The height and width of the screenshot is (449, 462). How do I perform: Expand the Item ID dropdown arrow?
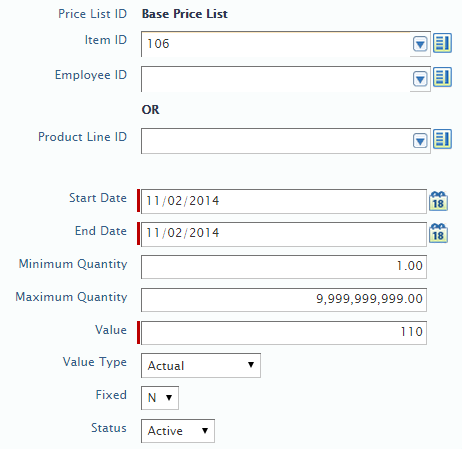(x=420, y=44)
